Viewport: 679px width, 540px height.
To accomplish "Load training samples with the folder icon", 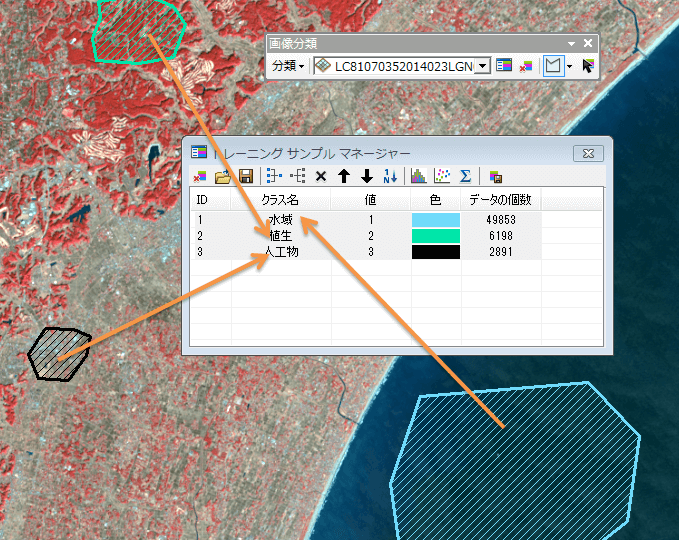I will click(x=223, y=176).
